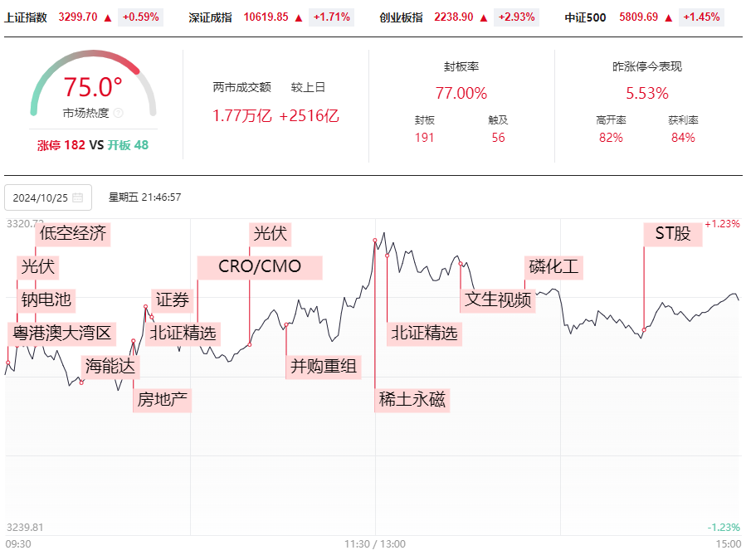Open the calendar icon in date field
Image resolution: width=746 pixels, height=560 pixels.
pos(77,197)
